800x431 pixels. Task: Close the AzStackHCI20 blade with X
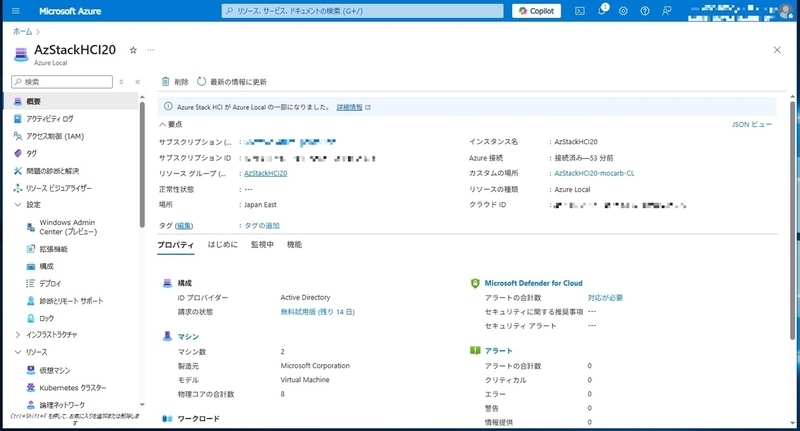point(777,50)
